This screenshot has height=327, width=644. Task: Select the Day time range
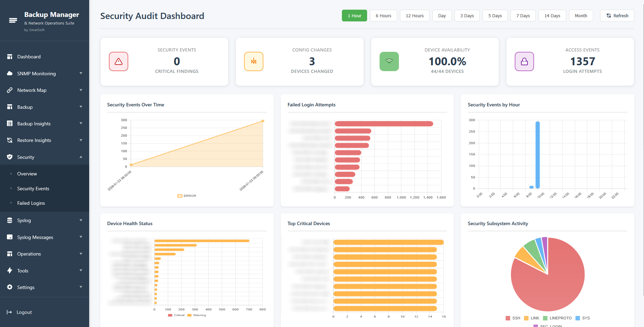coord(442,16)
